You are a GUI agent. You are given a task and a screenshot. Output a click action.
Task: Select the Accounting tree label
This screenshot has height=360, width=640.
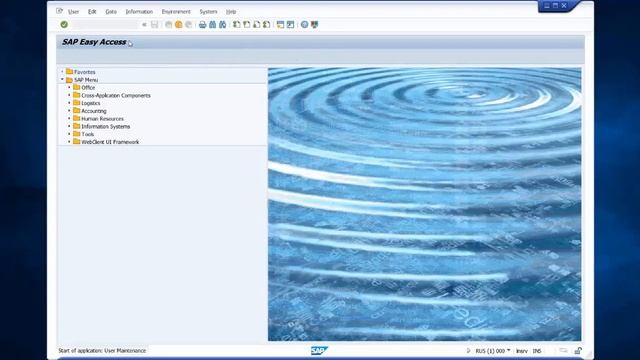(93, 111)
